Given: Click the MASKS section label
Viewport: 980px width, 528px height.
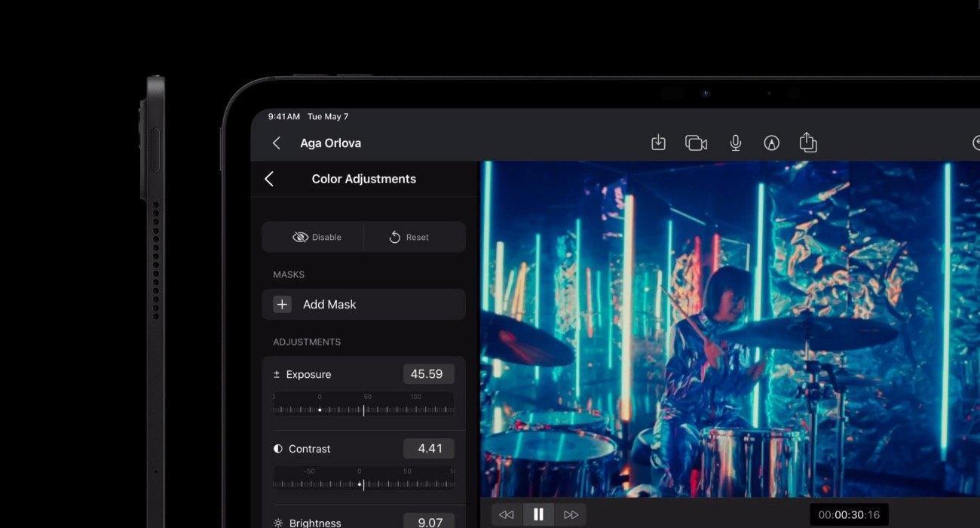Looking at the screenshot, I should (289, 275).
